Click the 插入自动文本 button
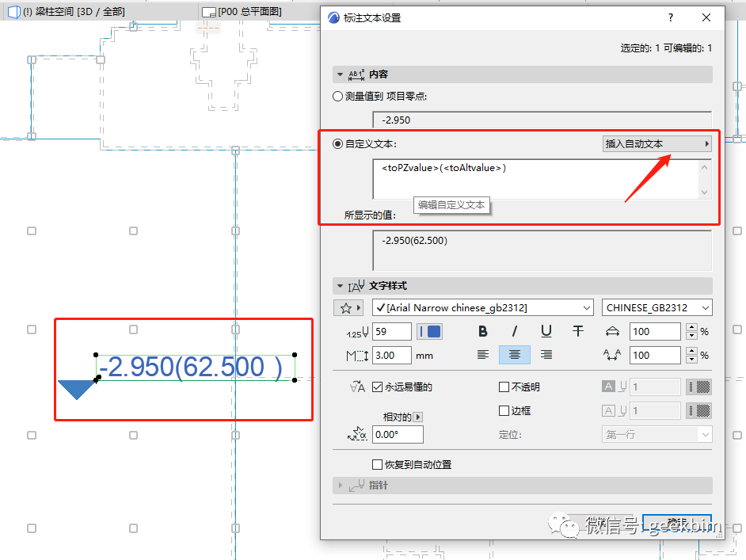Viewport: 746px width, 560px height. coord(657,143)
